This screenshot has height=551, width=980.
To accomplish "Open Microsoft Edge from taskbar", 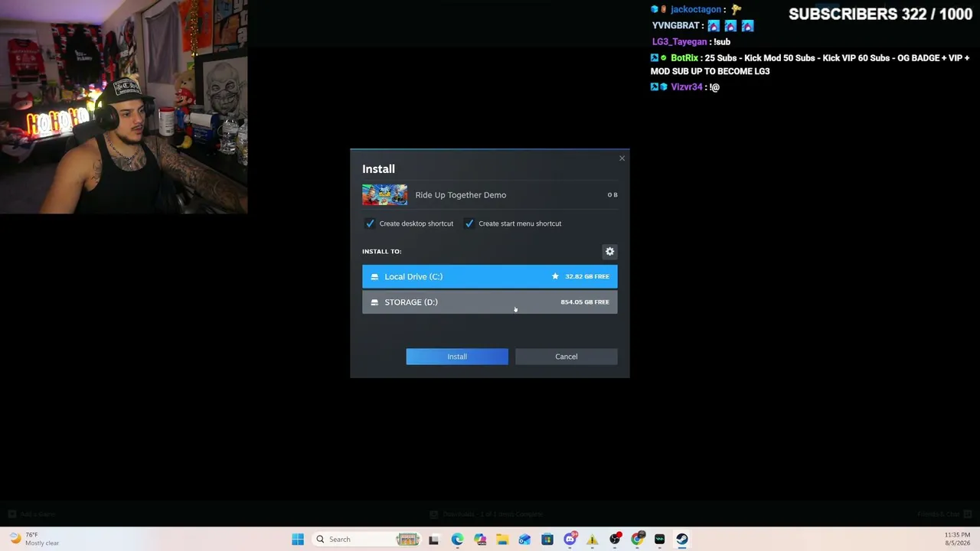I will tap(457, 540).
